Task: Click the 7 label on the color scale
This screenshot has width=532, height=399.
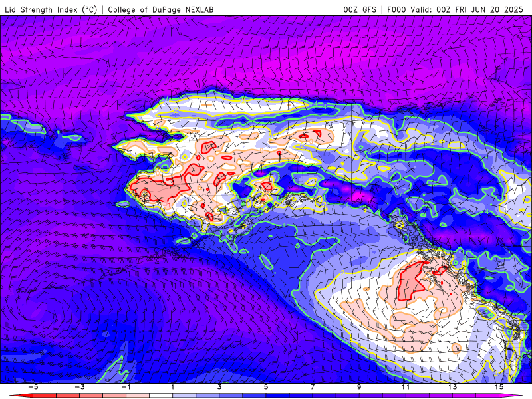Action: pyautogui.click(x=313, y=387)
